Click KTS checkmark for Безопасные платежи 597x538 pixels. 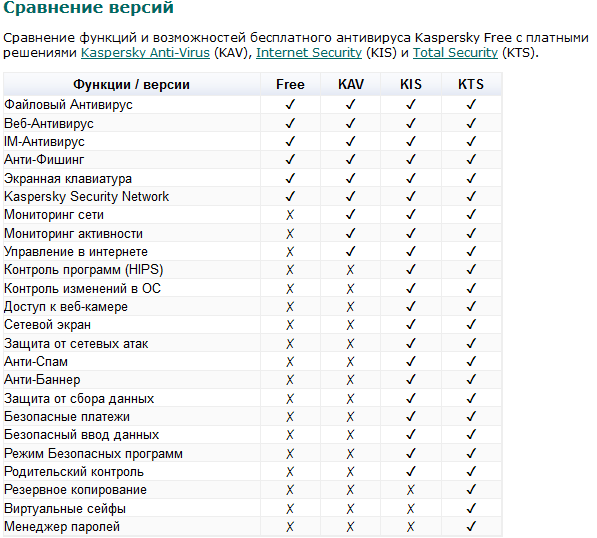click(x=471, y=416)
